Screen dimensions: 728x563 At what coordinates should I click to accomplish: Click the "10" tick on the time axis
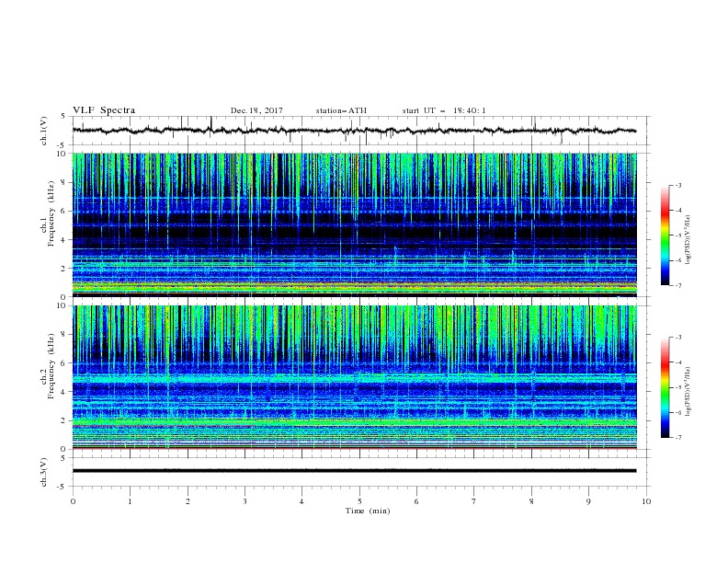pos(646,501)
